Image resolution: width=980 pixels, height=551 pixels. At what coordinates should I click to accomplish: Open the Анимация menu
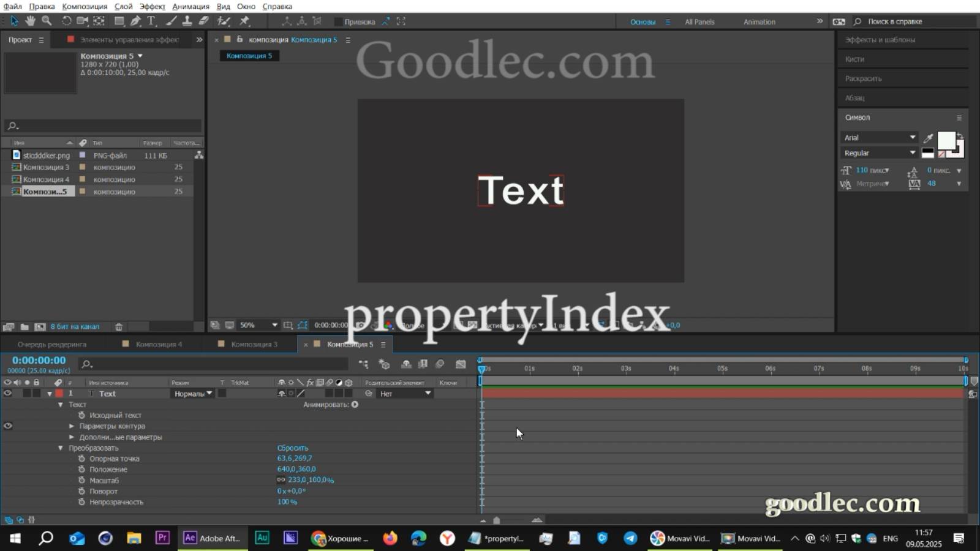coord(190,6)
